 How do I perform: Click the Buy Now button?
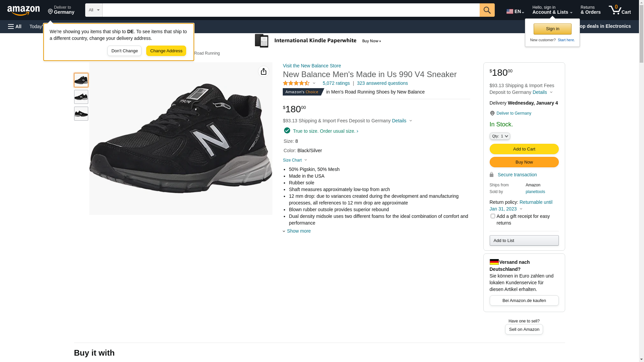coord(524,162)
